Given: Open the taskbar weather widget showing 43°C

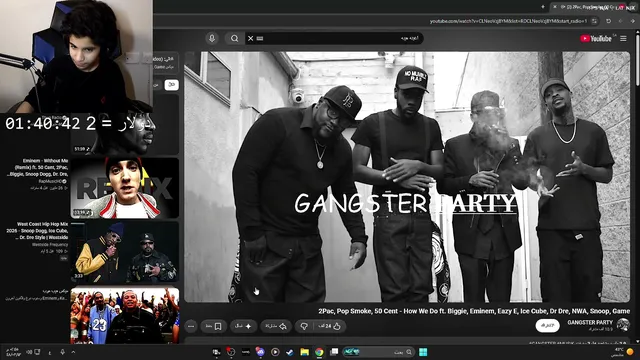Looking at the screenshot, I should (x=623, y=352).
